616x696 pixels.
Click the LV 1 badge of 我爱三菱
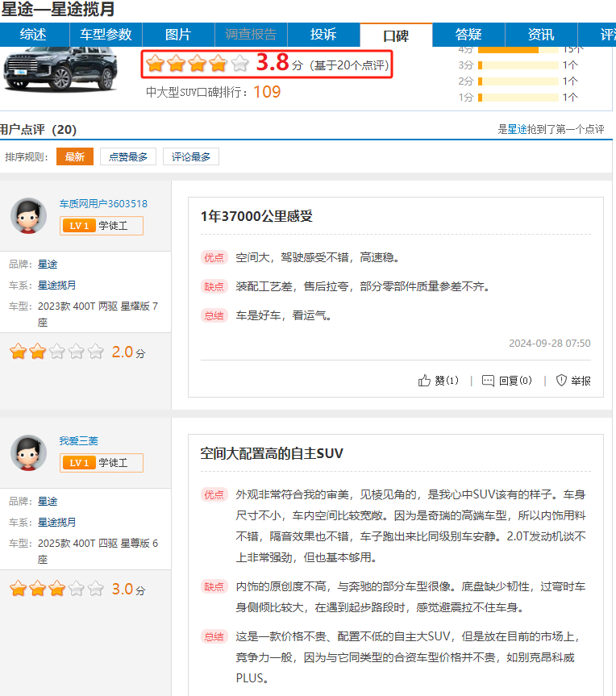[x=79, y=462]
